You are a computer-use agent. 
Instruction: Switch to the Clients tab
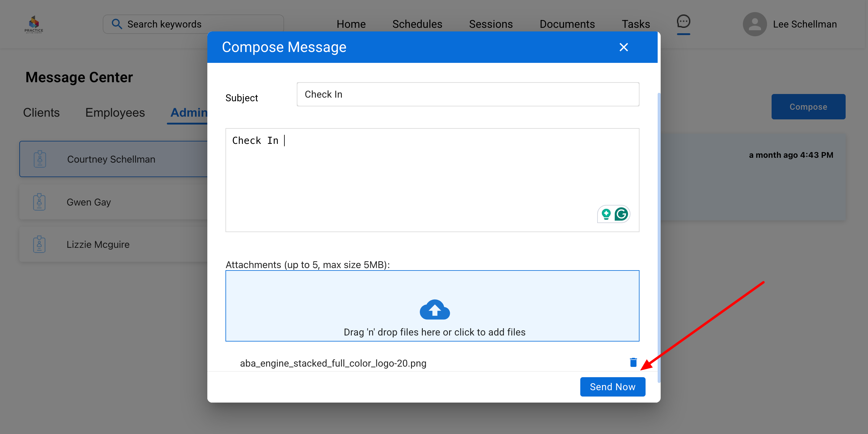41,112
